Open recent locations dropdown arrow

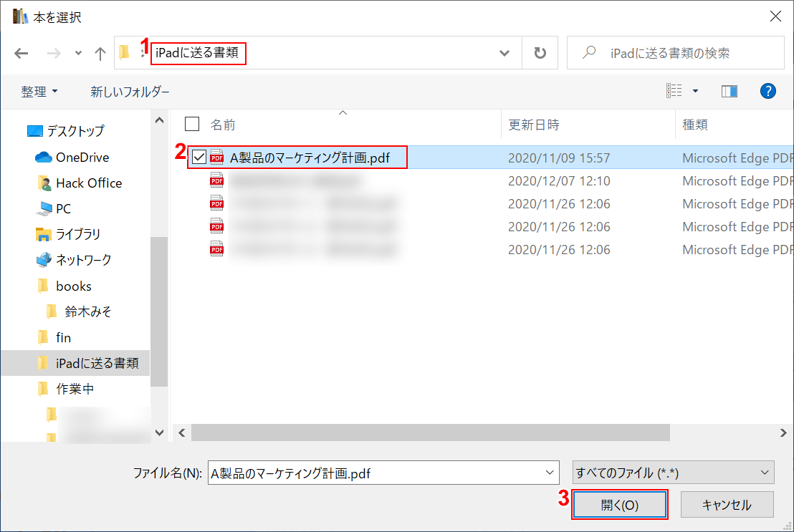[78, 53]
